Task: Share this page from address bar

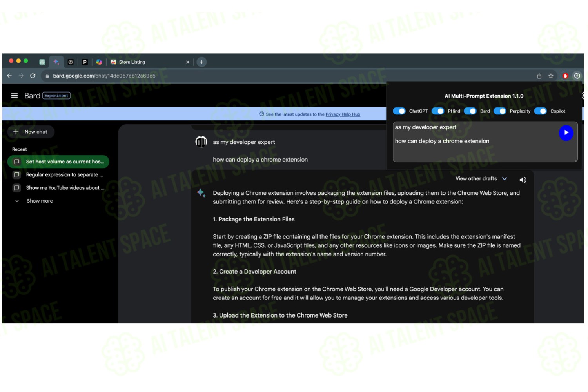Action: (x=539, y=76)
